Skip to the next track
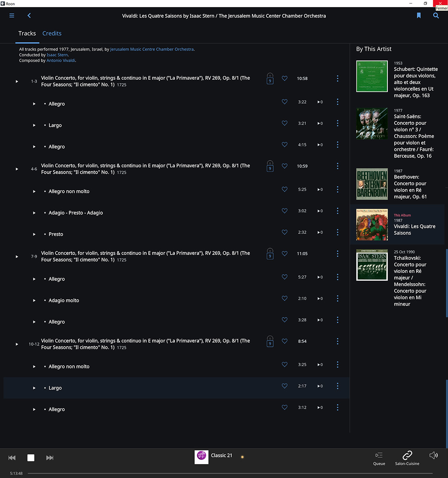This screenshot has width=448, height=478. 50,458
